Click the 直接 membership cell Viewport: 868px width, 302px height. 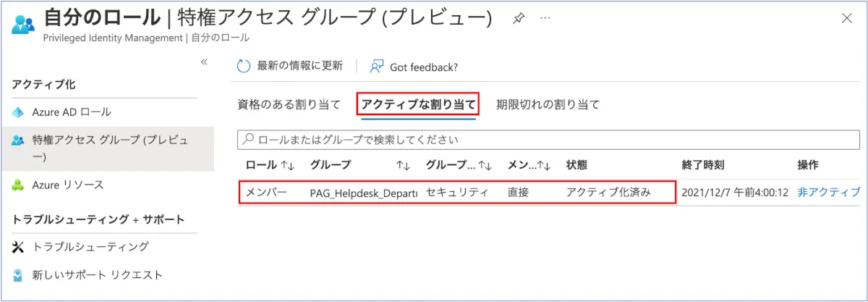[x=519, y=193]
